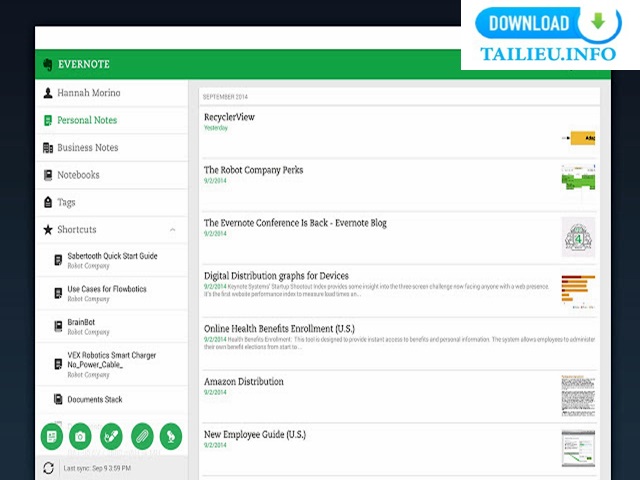
Task: Open Hannah Morino account entry
Action: pyautogui.click(x=112, y=93)
